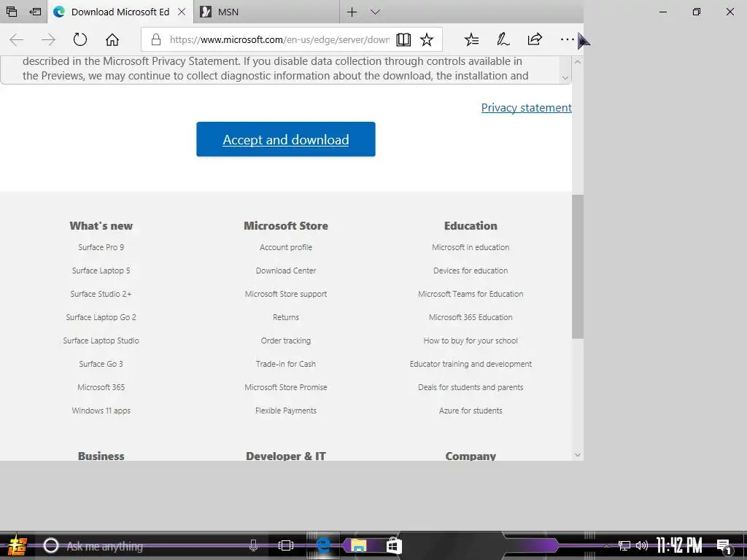Open Azure for students link
This screenshot has height=560, width=747.
point(471,411)
